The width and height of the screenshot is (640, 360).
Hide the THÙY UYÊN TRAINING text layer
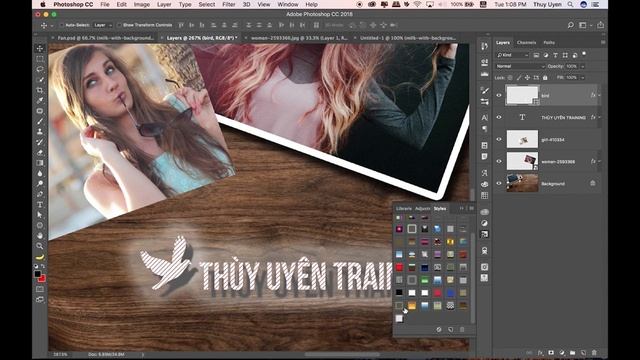[x=499, y=117]
